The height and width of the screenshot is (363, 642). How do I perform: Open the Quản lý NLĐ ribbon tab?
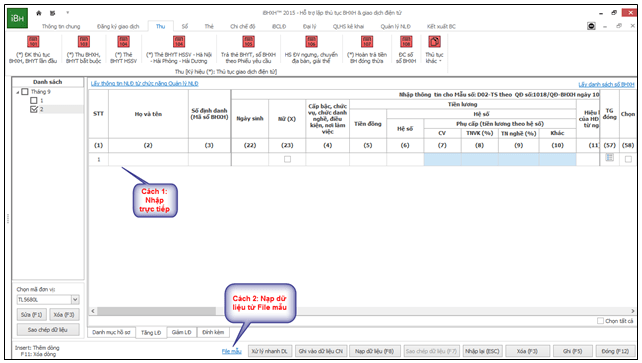tap(395, 26)
